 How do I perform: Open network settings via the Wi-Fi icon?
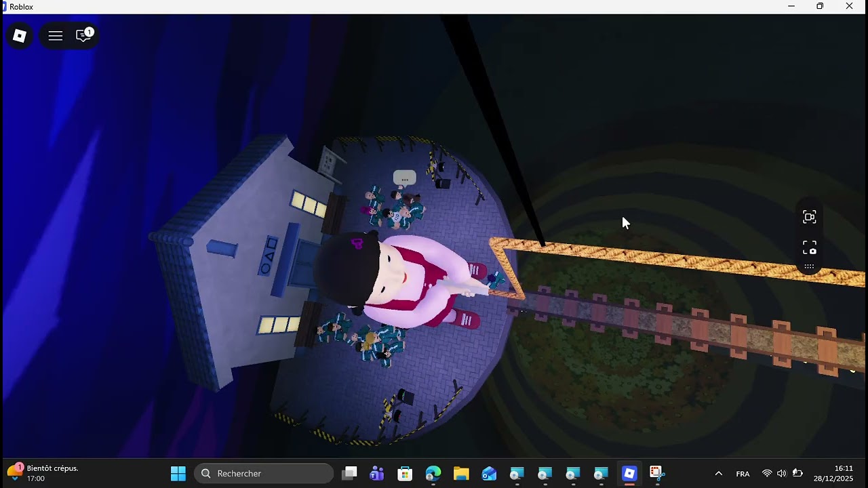coord(767,473)
